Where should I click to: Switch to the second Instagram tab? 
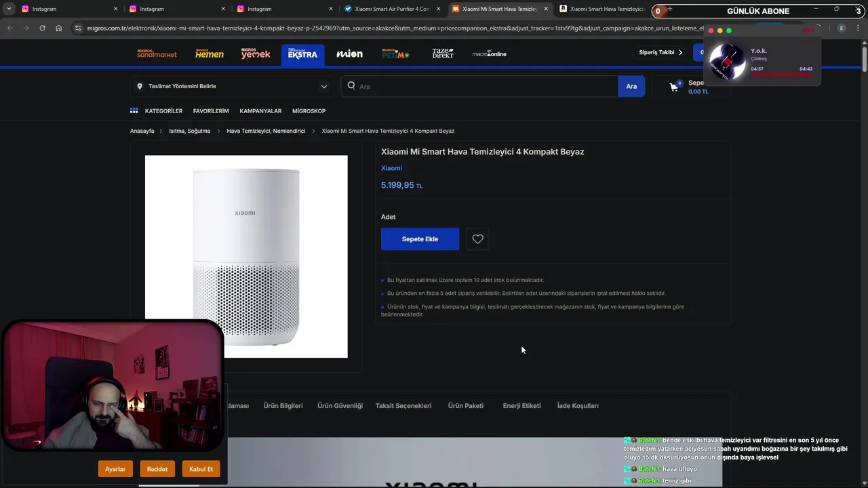pos(176,9)
